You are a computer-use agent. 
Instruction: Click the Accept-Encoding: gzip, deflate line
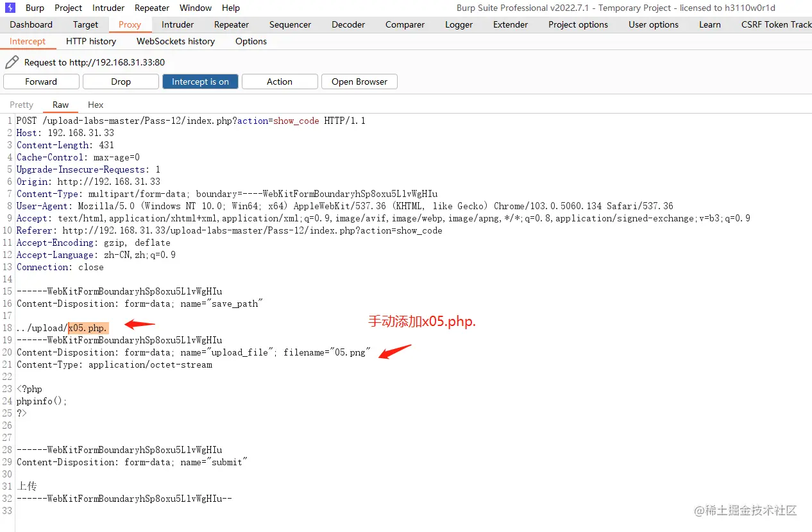(94, 243)
